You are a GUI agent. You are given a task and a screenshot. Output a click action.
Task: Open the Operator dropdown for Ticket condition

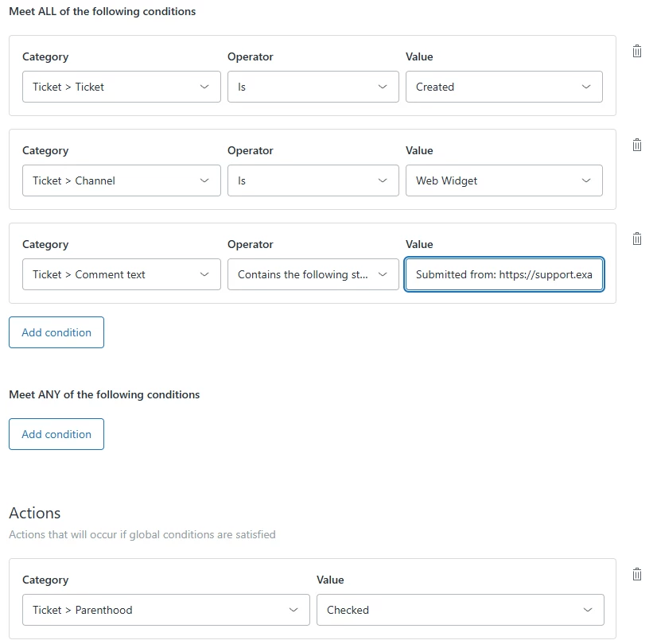coord(313,87)
